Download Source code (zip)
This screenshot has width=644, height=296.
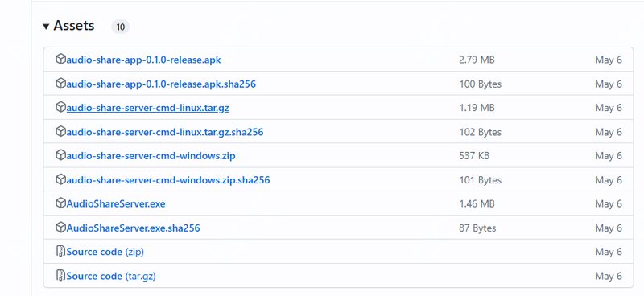(x=105, y=252)
